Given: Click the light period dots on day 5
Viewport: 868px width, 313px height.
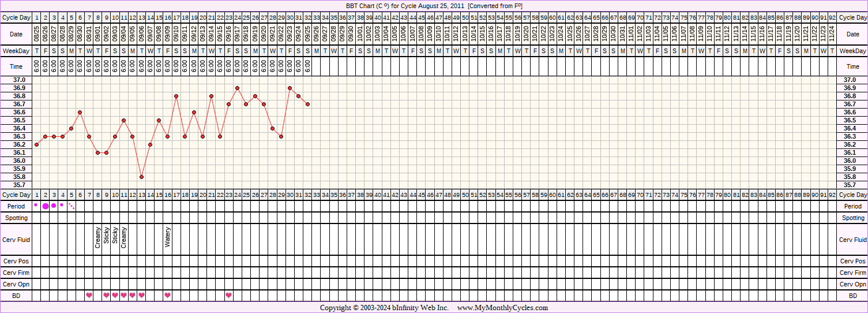Looking at the screenshot, I should (72, 206).
